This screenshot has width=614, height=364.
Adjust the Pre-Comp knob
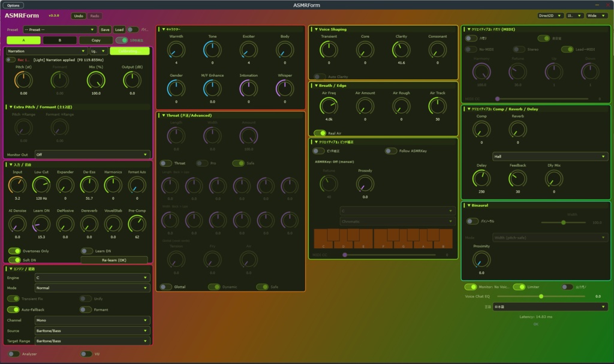(x=137, y=224)
